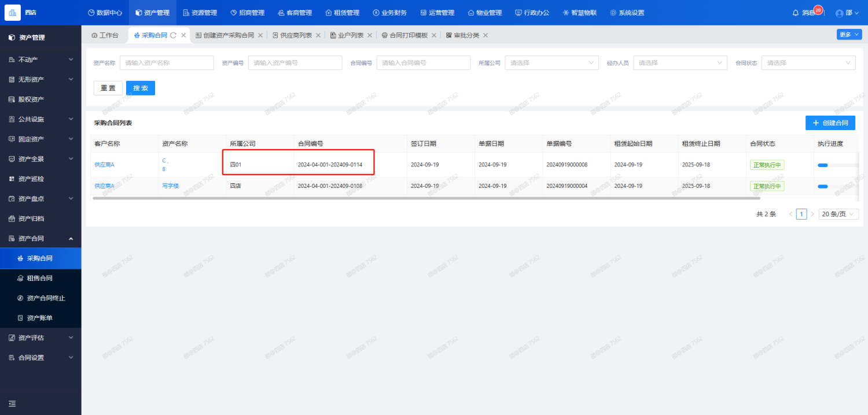868x415 pixels.
Task: Select page 1 in pagination
Action: coord(801,214)
